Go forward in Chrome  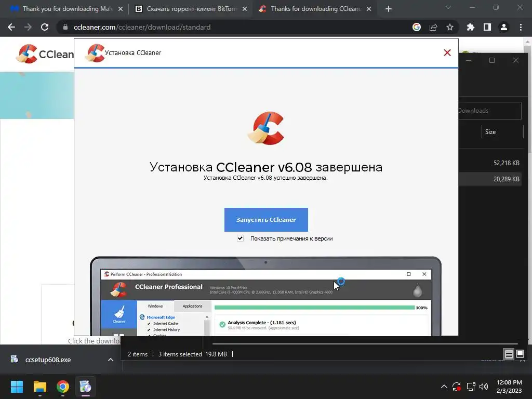[x=28, y=27]
